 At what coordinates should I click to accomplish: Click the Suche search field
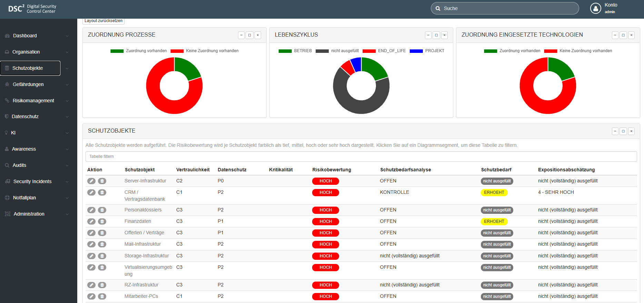(x=505, y=8)
